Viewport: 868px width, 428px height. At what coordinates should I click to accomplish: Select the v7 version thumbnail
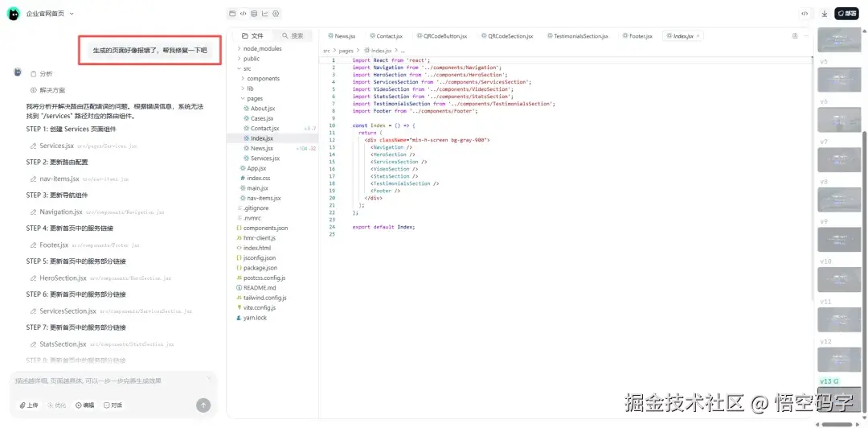click(x=838, y=159)
